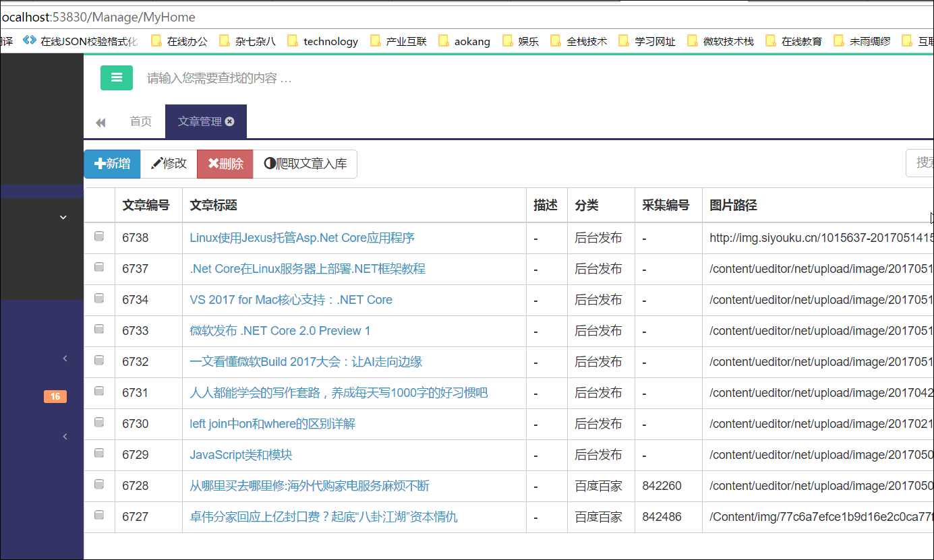Viewport: 934px width, 560px height.
Task: Open article .Net Core在Linux服务器上部署.NET框架教程
Action: click(308, 269)
